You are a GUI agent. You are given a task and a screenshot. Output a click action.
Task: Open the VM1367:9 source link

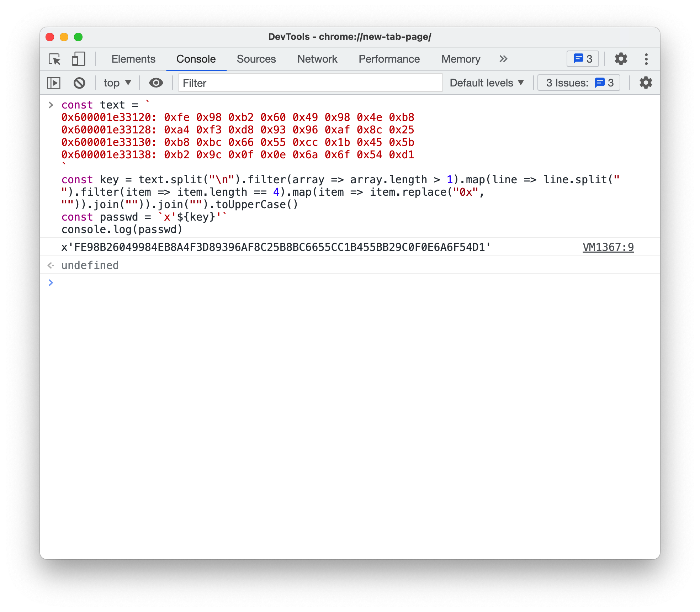click(x=608, y=247)
